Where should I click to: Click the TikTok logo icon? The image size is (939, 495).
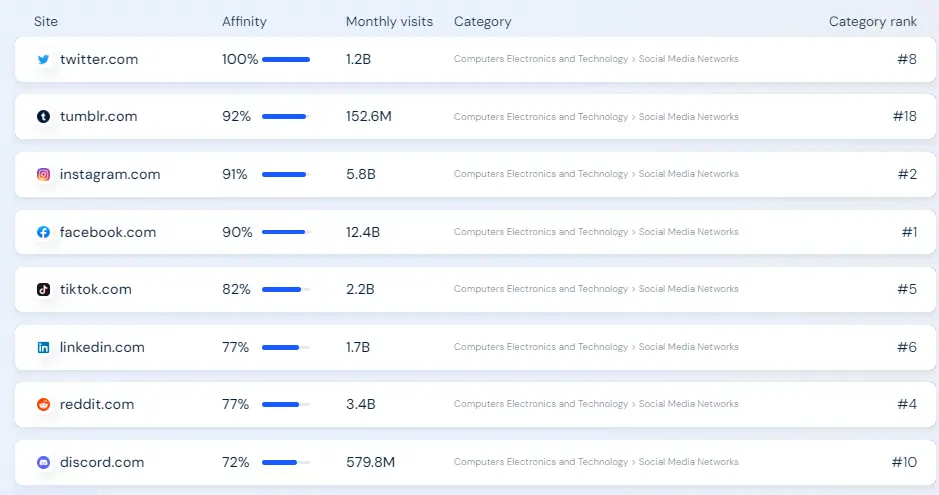click(43, 289)
